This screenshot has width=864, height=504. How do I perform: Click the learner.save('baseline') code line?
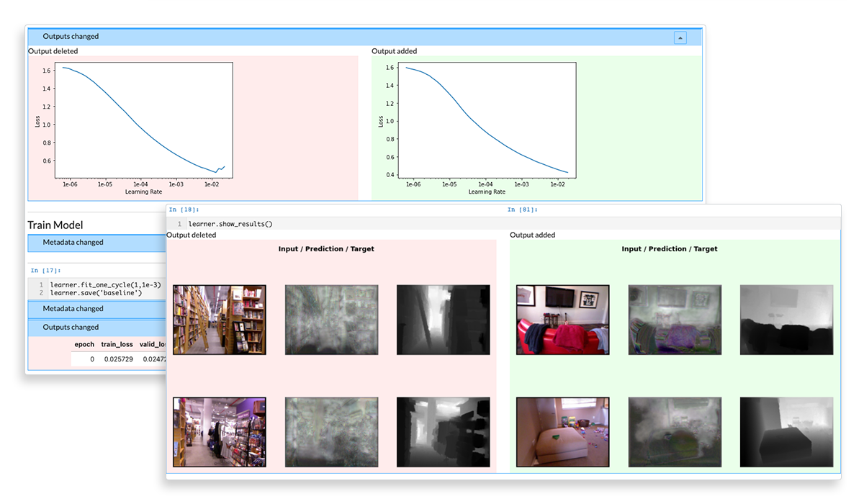coord(96,293)
